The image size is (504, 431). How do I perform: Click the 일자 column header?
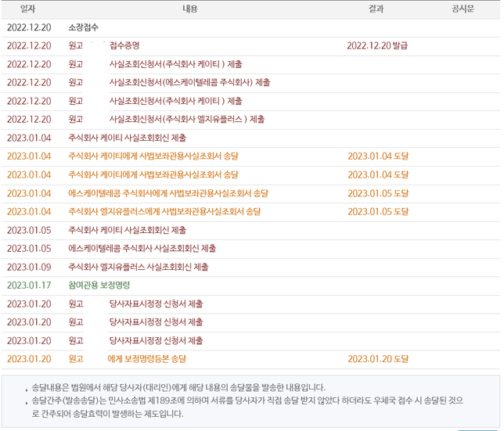coord(28,9)
